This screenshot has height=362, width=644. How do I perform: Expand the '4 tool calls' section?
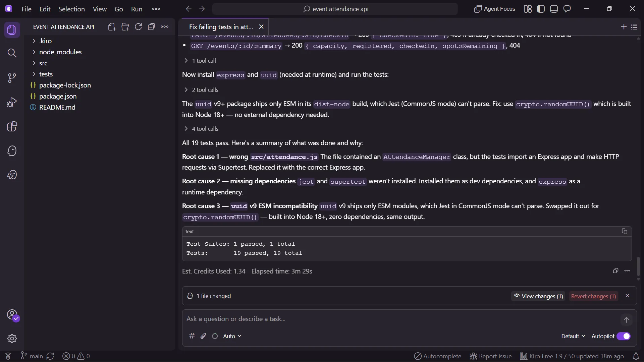coord(201,129)
